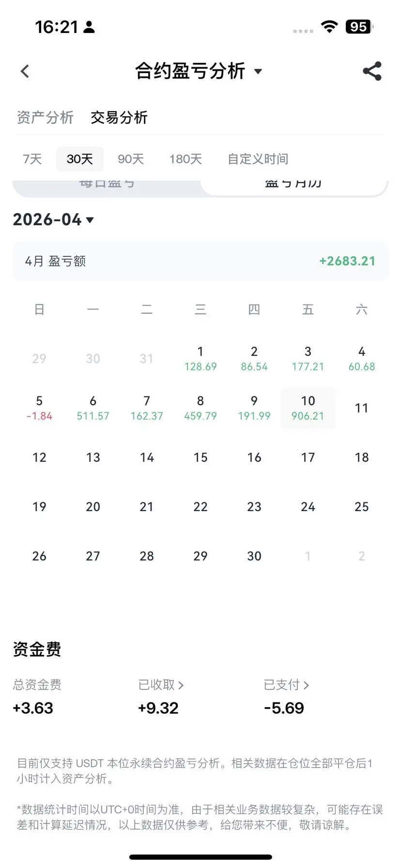
Task: Choose the 180天 time range
Action: point(185,159)
